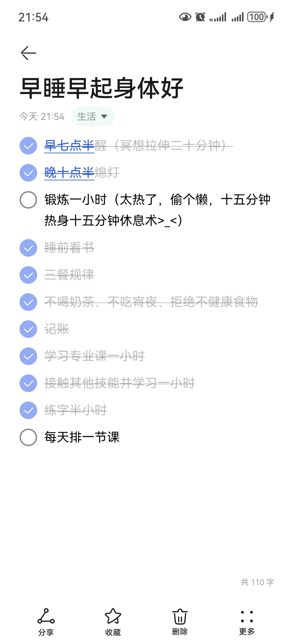Open the 生活 category dropdown
293x644 pixels.
point(87,116)
